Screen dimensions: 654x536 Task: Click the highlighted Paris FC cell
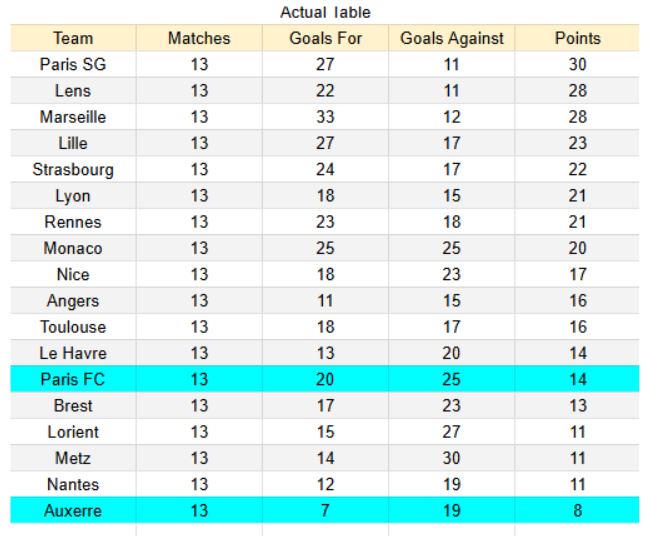[73, 379]
